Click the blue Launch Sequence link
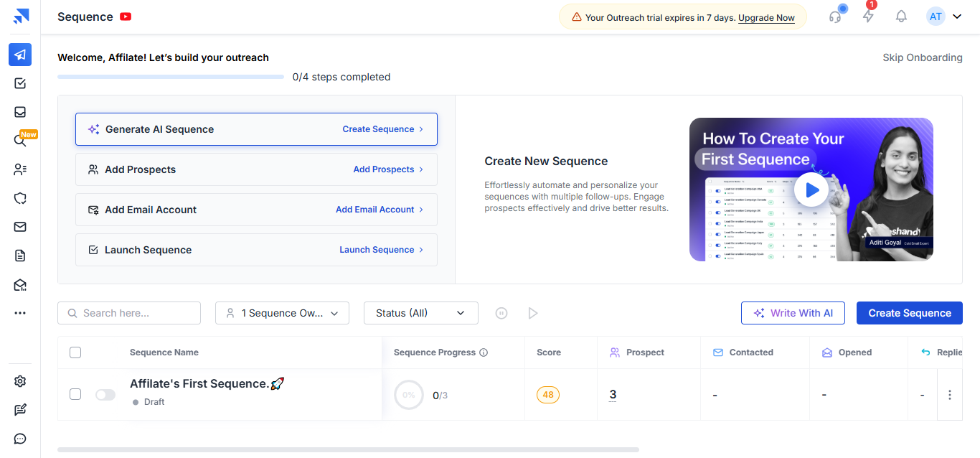This screenshot has width=980, height=458. [381, 250]
